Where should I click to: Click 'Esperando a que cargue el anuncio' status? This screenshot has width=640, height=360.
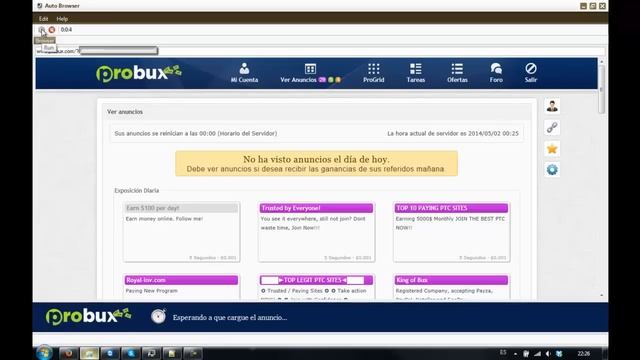[230, 318]
